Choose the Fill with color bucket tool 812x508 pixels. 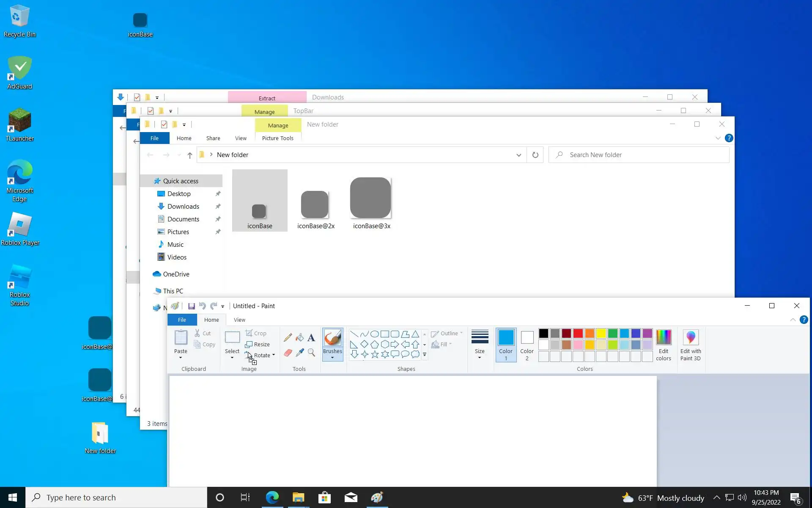[299, 337]
